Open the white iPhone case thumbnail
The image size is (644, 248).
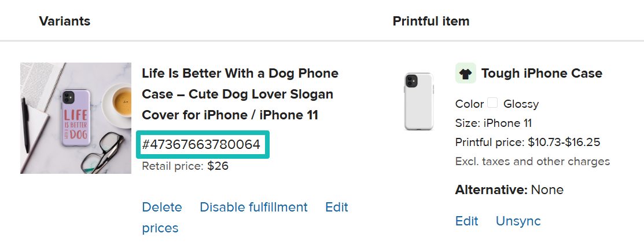419,101
